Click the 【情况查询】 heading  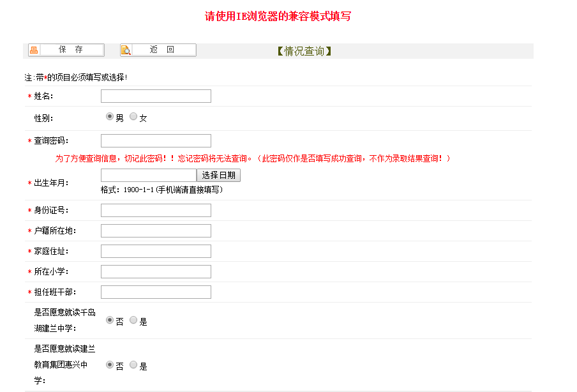click(304, 51)
